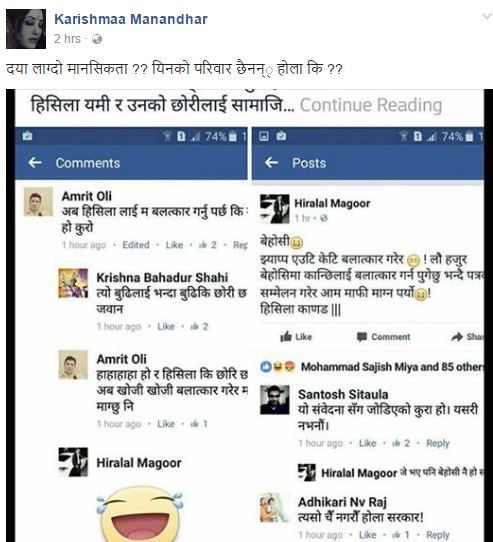The image size is (493, 542).
Task: Click Reply under Adhikari Nv Raj's comment
Action: (x=437, y=535)
